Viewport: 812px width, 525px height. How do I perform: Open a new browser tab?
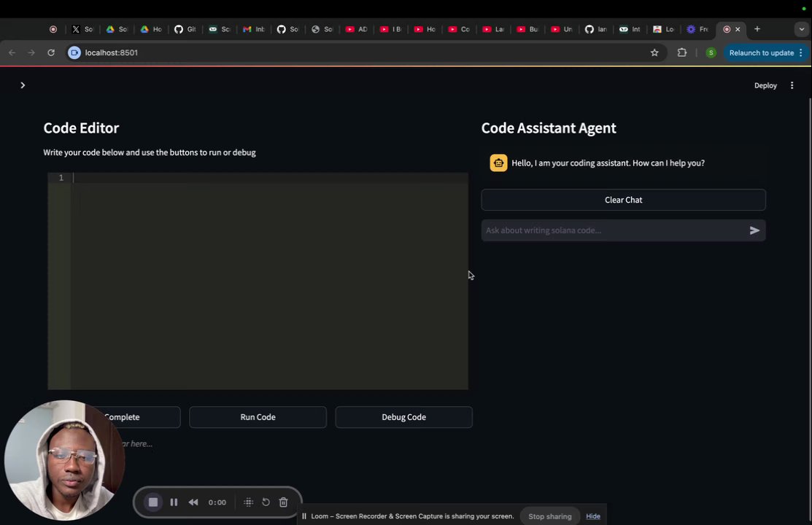click(757, 29)
